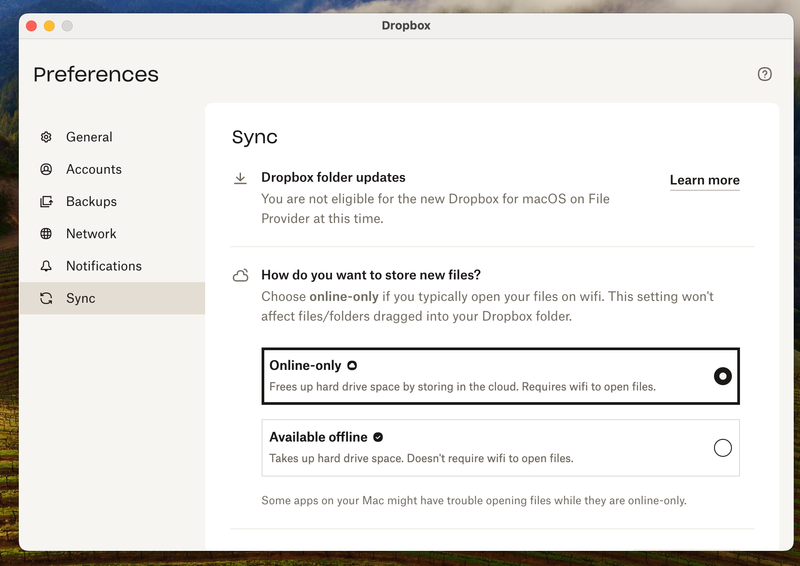Click the Available offline description text
The image size is (800, 566).
click(x=421, y=458)
